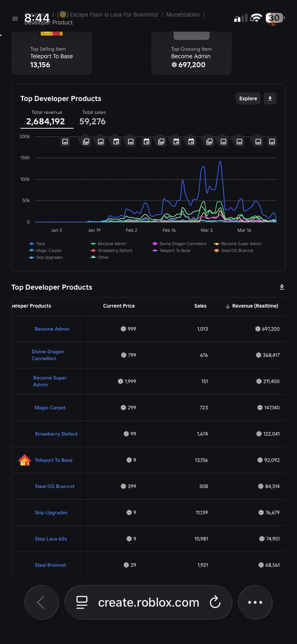This screenshot has width=297, height=644.
Task: Download the Top Developer Products table
Action: coord(282,287)
